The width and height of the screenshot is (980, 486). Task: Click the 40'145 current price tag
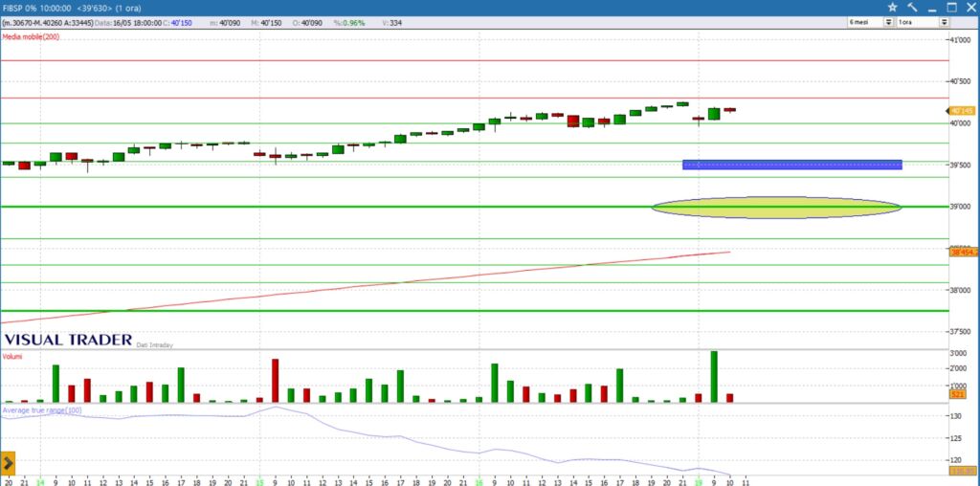962,111
